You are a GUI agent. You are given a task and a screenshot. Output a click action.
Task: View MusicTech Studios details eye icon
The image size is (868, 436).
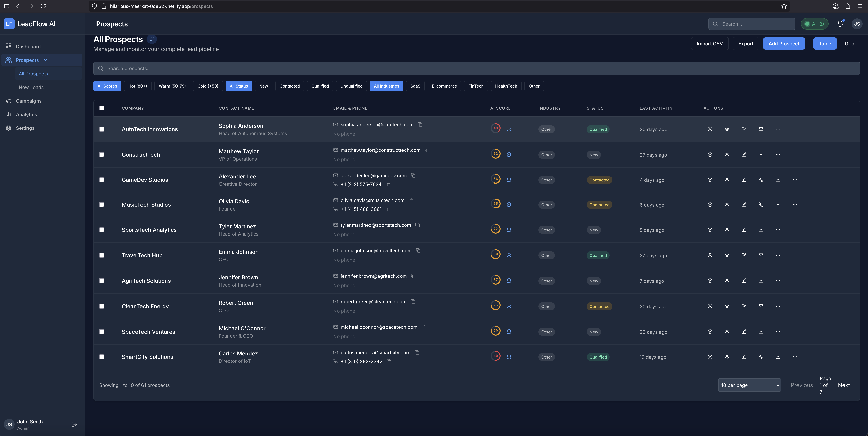click(727, 205)
